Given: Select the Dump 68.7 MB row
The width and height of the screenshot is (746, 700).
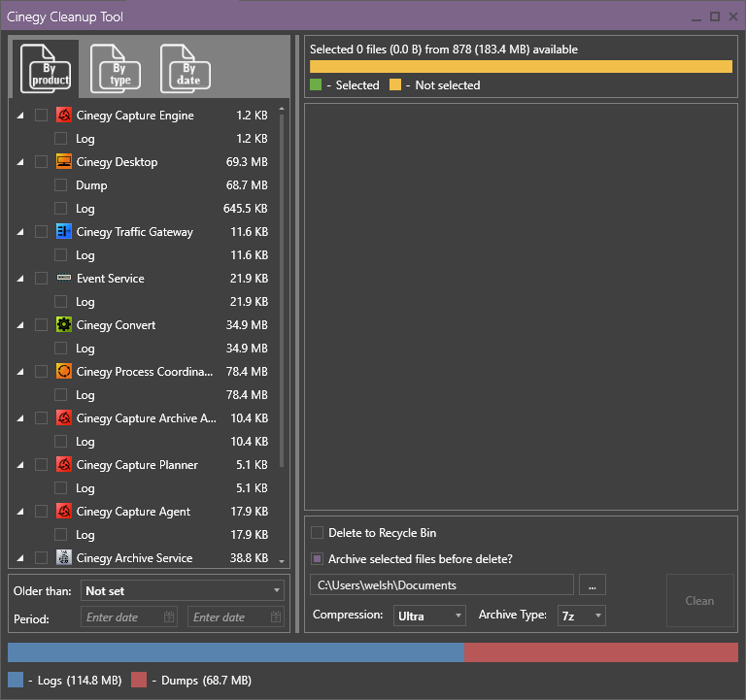Looking at the screenshot, I should [x=161, y=185].
